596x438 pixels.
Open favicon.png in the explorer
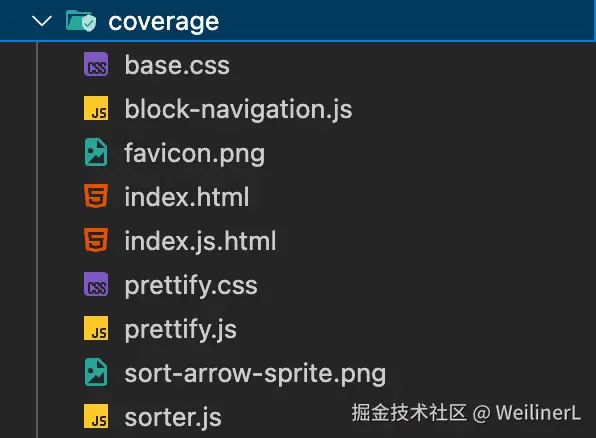tap(195, 154)
